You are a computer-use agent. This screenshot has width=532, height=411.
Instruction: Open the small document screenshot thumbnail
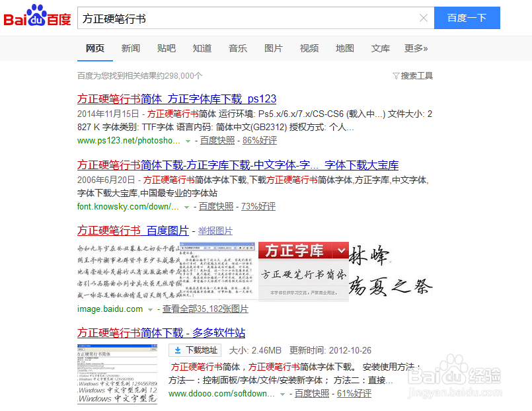point(217,271)
